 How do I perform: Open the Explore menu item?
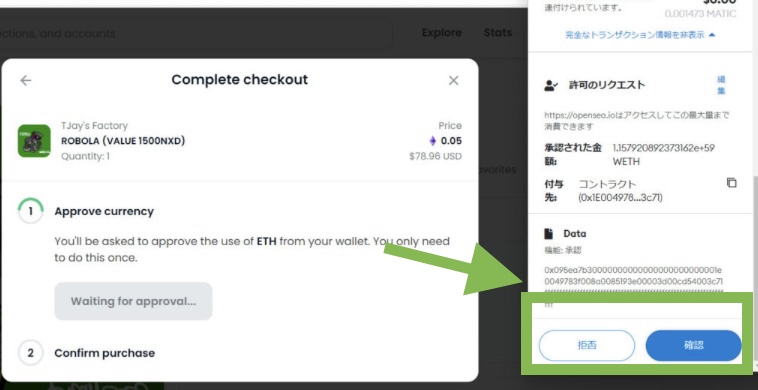coord(441,33)
